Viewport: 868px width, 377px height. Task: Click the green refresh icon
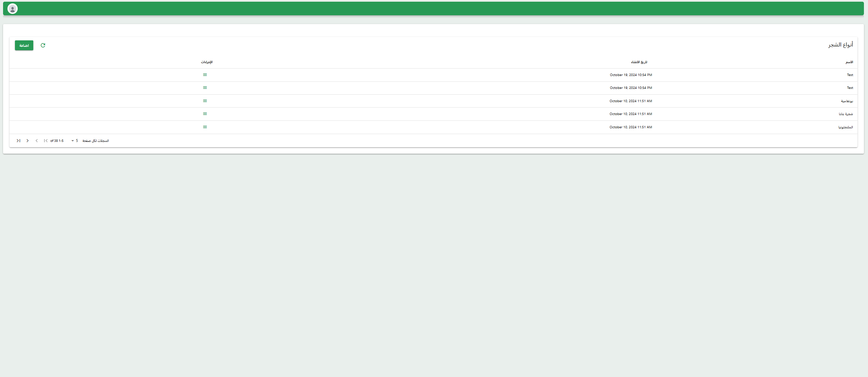point(43,45)
